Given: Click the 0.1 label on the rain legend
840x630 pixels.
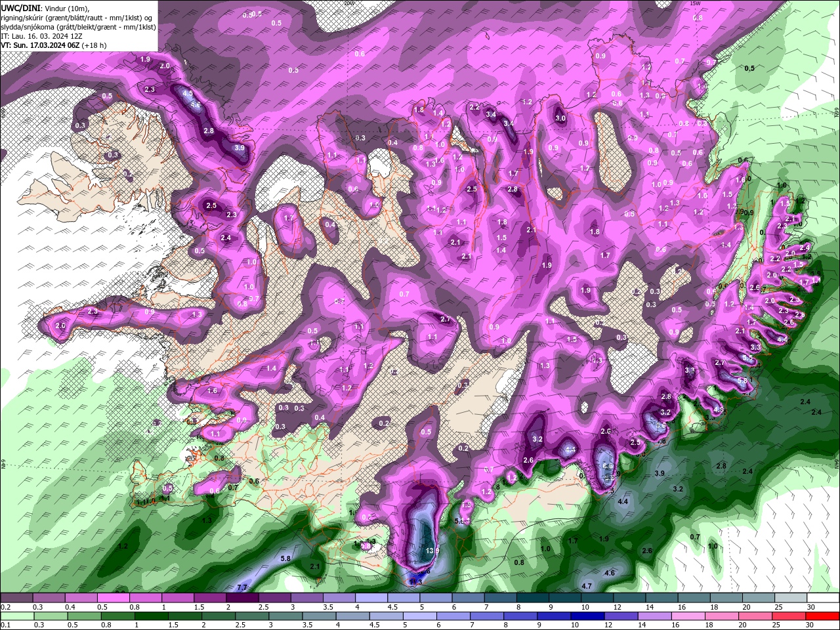Looking at the screenshot, I should click(5, 625).
